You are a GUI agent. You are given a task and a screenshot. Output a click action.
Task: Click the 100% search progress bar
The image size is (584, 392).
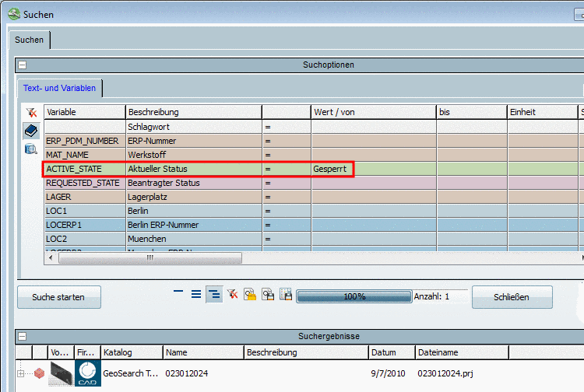[354, 296]
